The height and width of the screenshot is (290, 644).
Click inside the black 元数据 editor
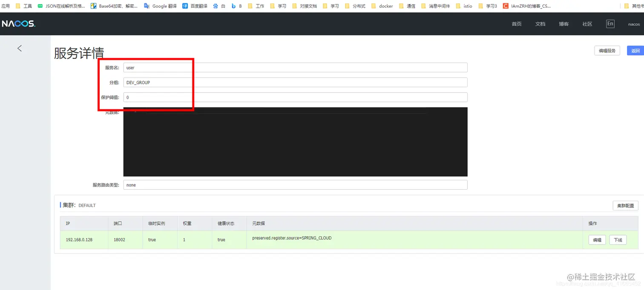pyautogui.click(x=295, y=142)
